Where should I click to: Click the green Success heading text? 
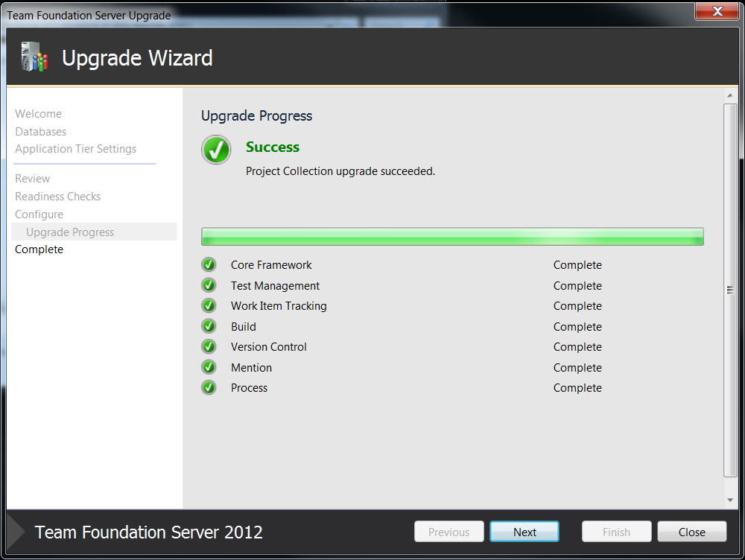click(273, 147)
